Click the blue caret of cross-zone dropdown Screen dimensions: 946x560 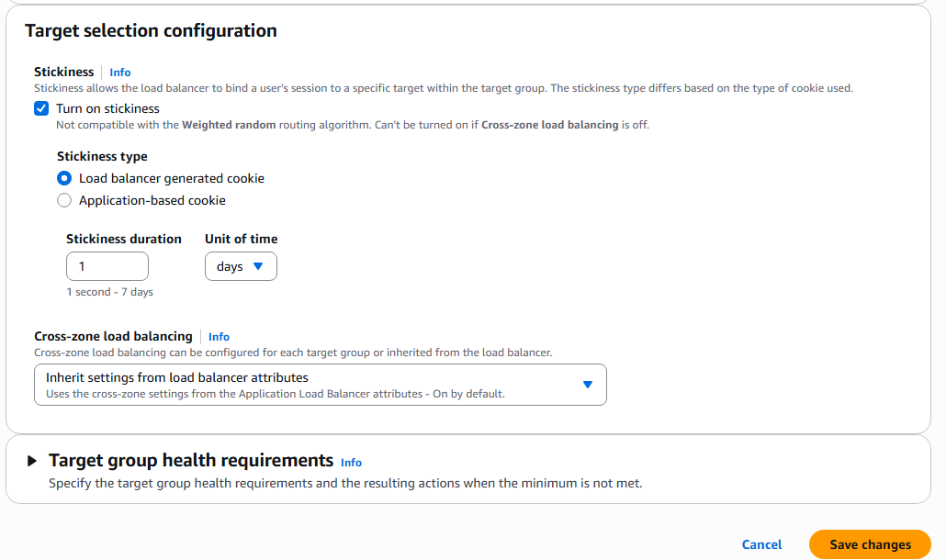tap(588, 385)
